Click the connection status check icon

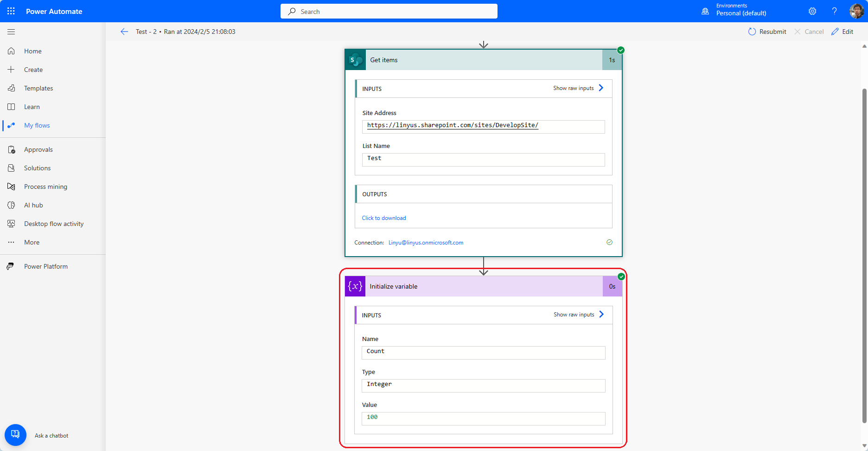[609, 242]
